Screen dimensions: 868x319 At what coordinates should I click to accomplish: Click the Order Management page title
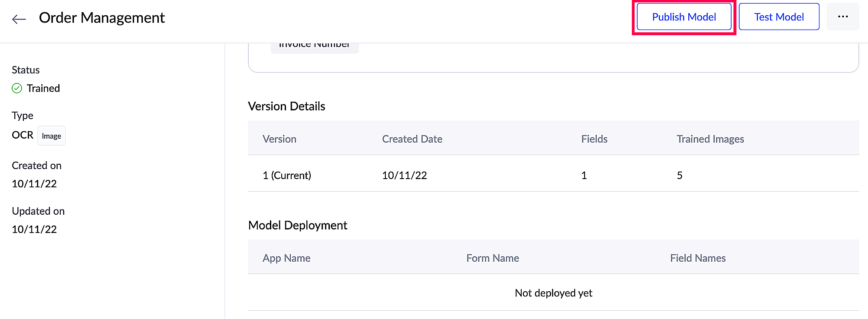coord(102,18)
